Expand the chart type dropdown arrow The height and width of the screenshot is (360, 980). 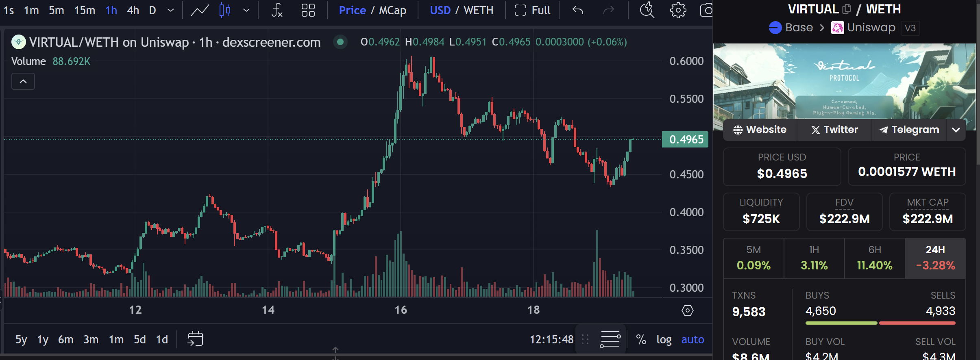pos(246,10)
